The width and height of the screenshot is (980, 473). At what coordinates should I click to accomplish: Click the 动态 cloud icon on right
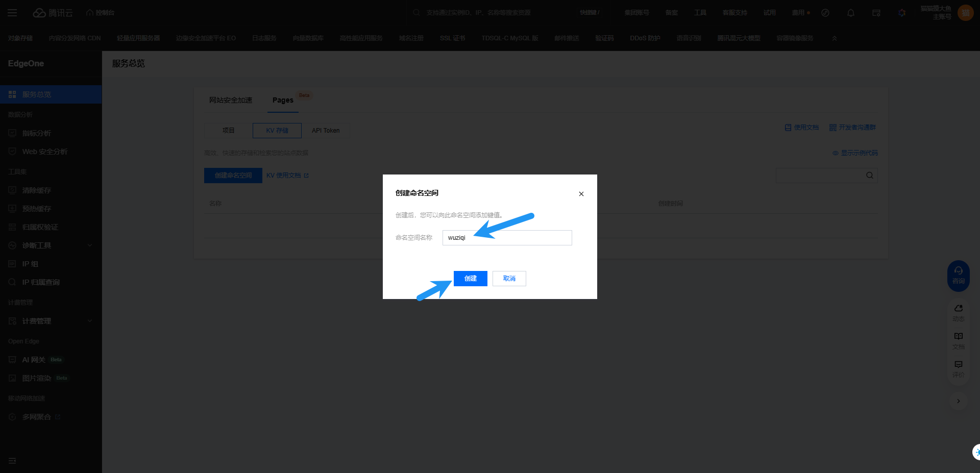958,312
